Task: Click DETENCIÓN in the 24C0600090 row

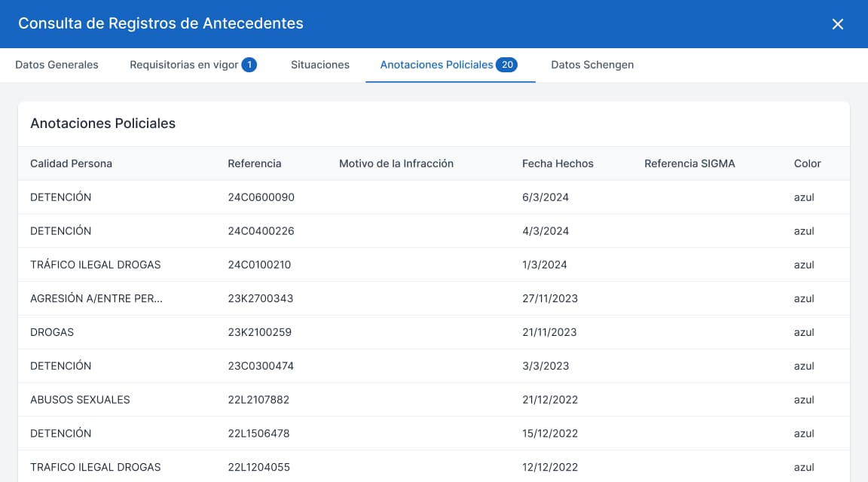Action: click(x=60, y=197)
